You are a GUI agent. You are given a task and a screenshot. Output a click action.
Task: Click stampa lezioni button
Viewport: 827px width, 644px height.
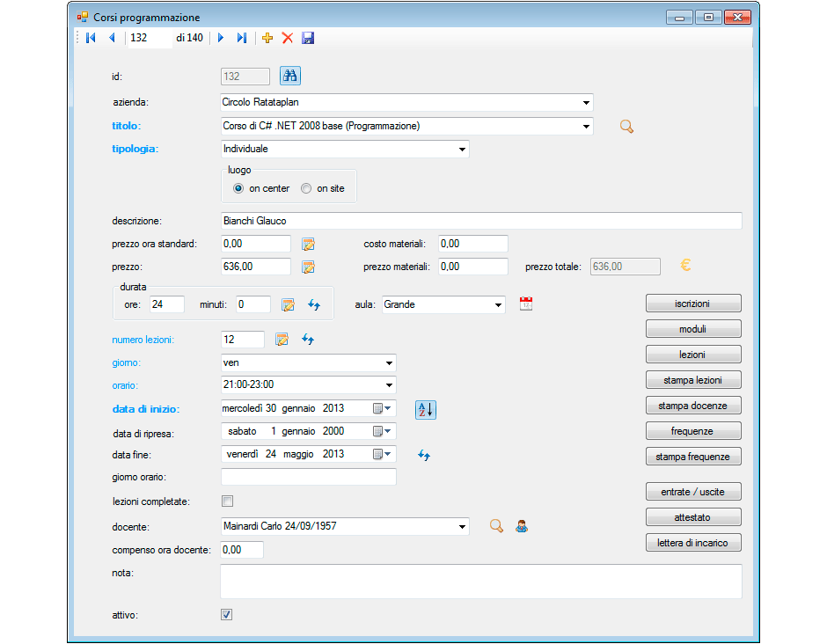pyautogui.click(x=693, y=380)
